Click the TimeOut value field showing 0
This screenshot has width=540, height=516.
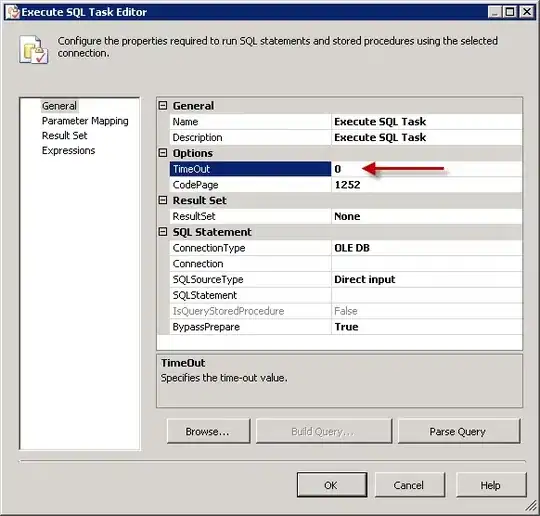[427, 169]
